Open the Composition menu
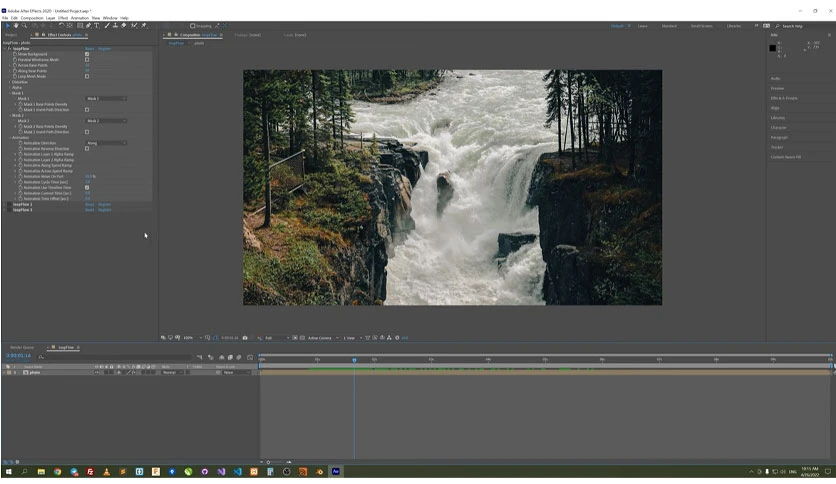Image resolution: width=836 pixels, height=484 pixels. click(32, 18)
